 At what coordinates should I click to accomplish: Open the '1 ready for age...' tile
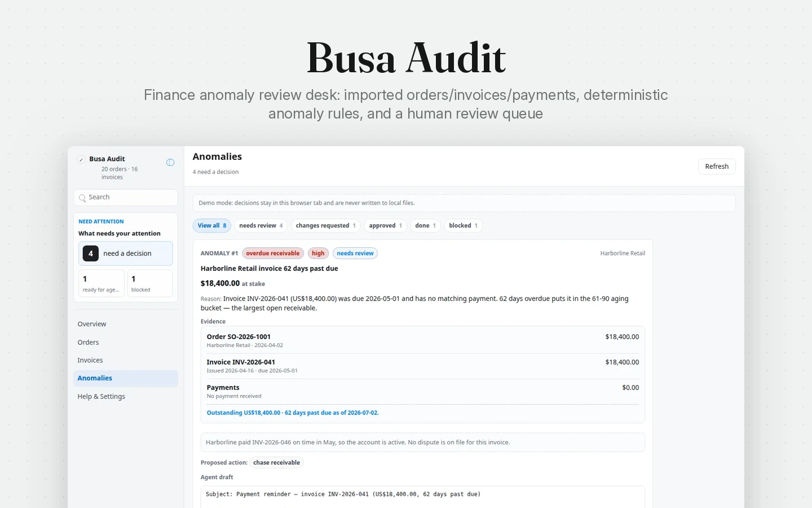tap(101, 283)
